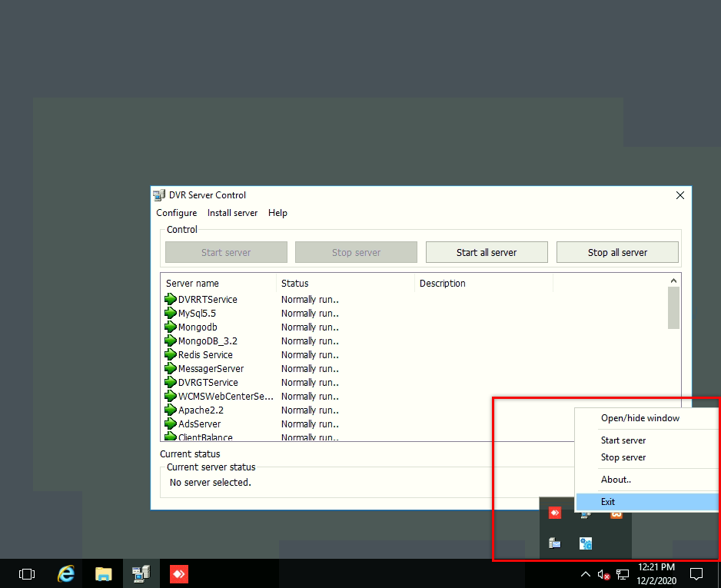
Task: Click the green arrow icon beside Redis Service
Action: click(171, 354)
